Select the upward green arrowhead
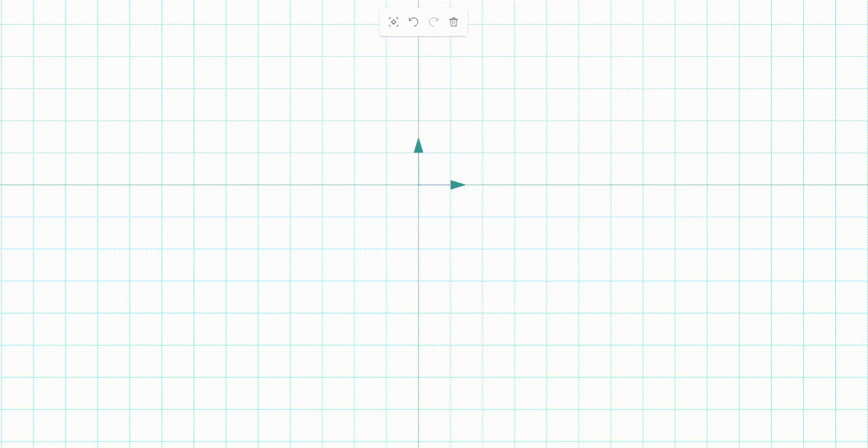Screen dimensions: 868x448 (418, 145)
